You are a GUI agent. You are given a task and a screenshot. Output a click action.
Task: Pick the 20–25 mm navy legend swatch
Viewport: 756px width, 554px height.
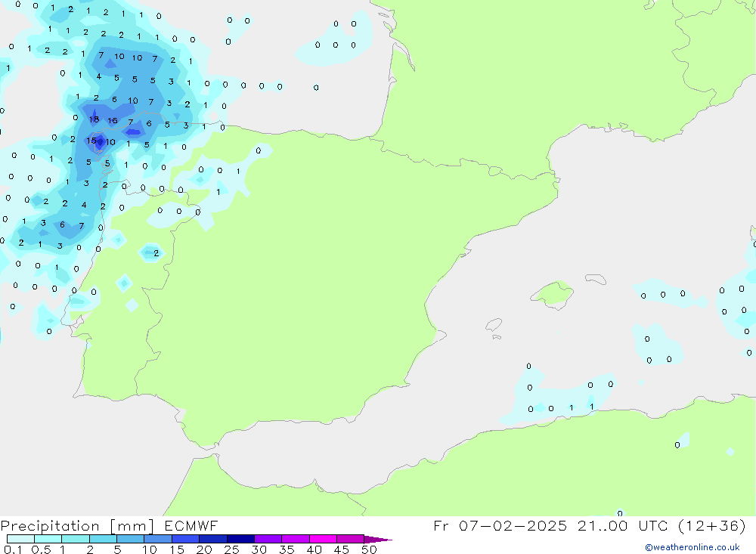tap(213, 539)
